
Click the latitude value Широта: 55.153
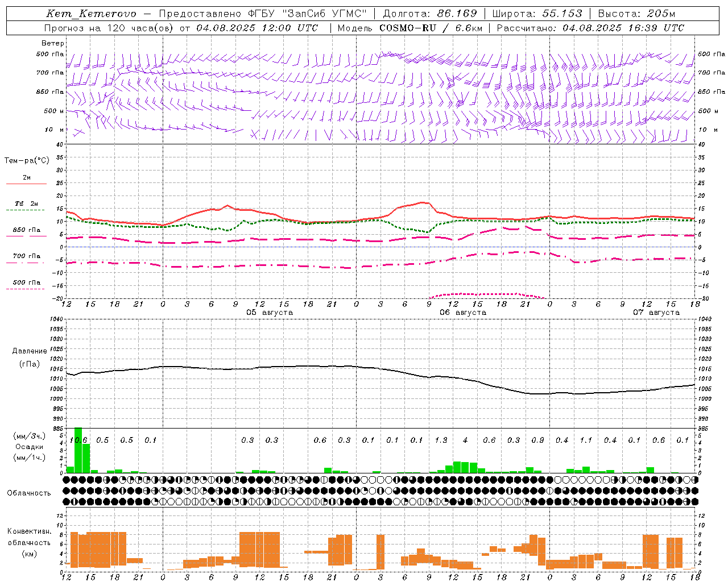click(x=537, y=14)
